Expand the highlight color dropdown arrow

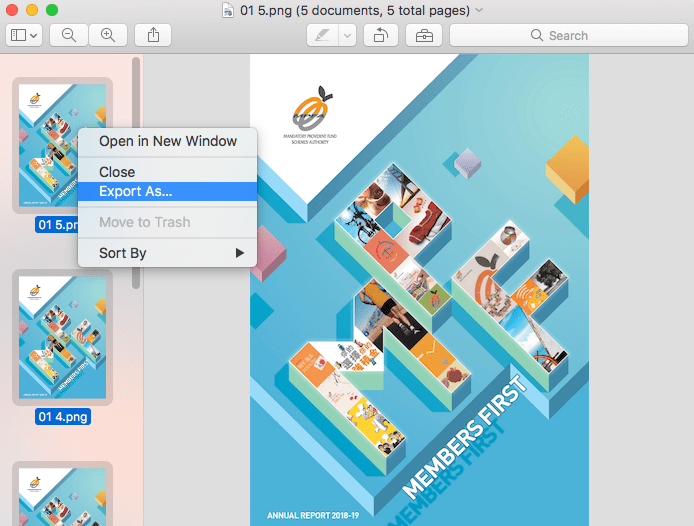(x=348, y=35)
